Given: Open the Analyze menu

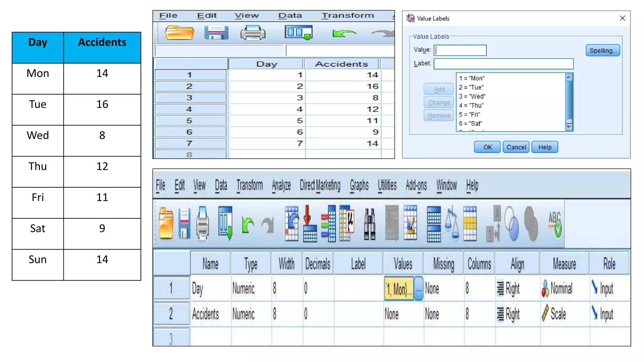Looking at the screenshot, I should click(281, 185).
